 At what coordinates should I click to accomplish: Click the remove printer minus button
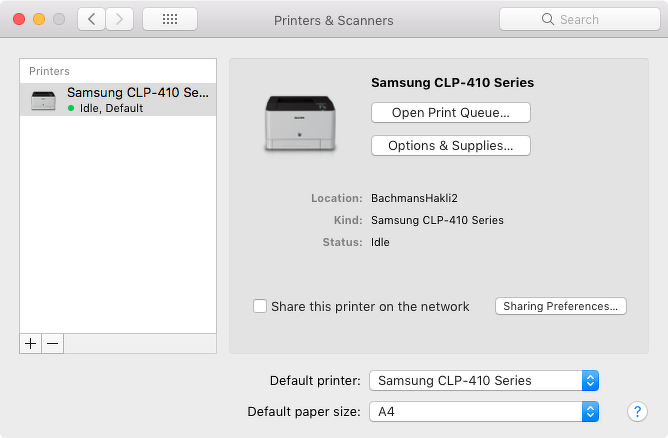coord(53,343)
